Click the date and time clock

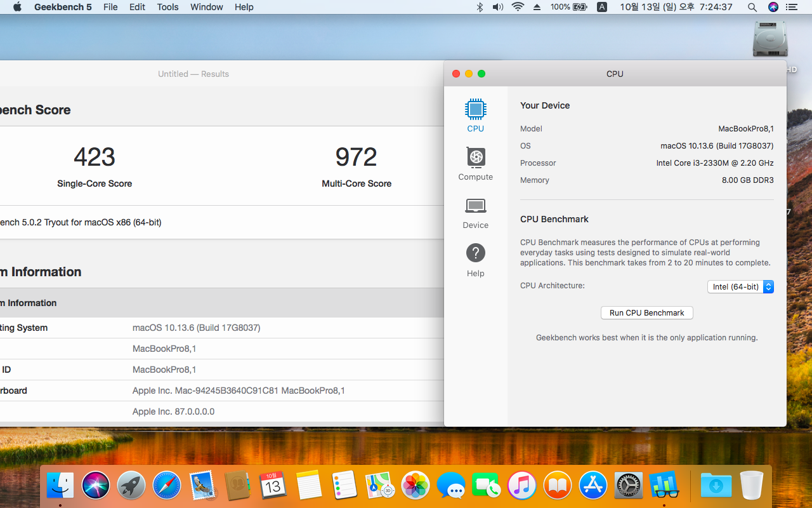click(x=676, y=7)
